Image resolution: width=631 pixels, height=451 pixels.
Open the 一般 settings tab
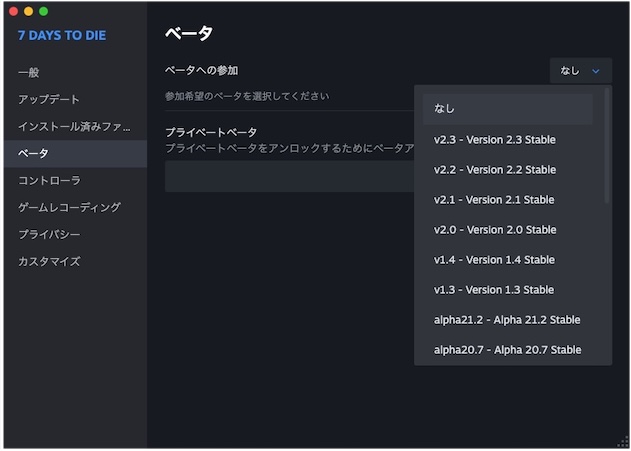(x=30, y=73)
